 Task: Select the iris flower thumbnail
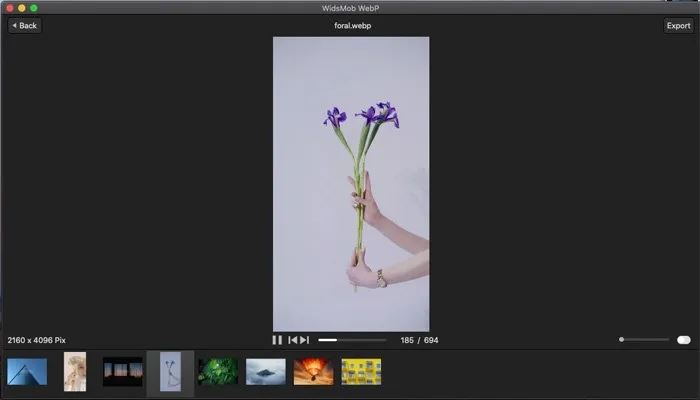[171, 371]
